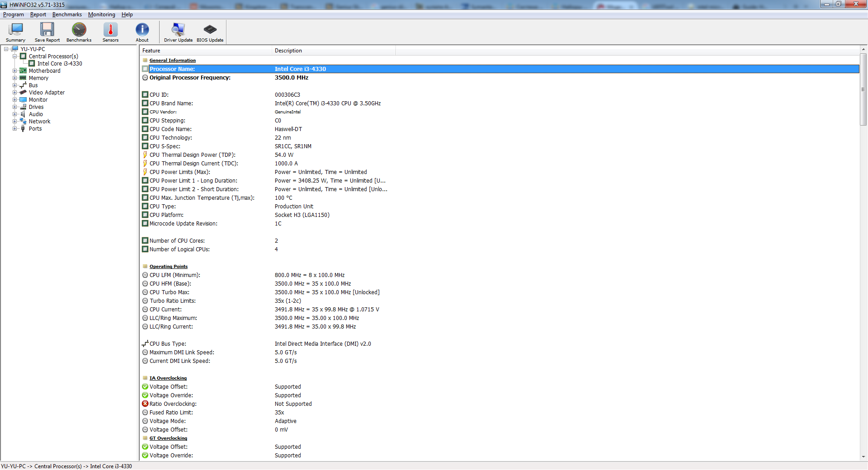Select the Motherboard icon in tree
The image size is (868, 470).
(x=23, y=70)
